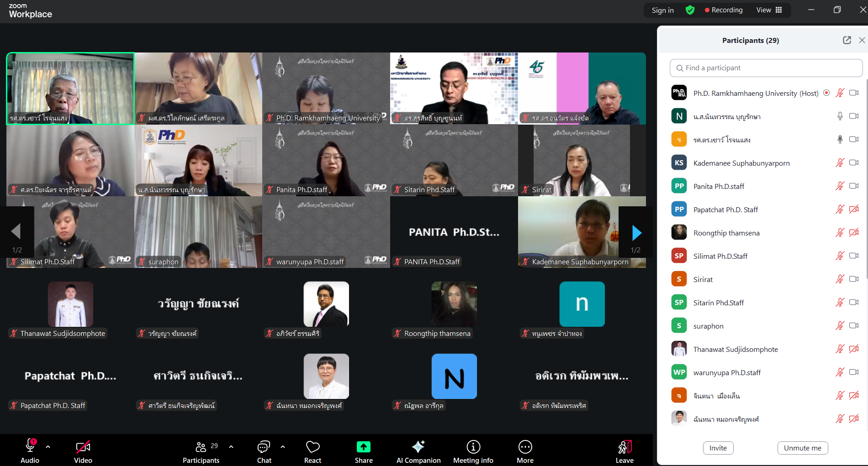Click the Invite button

(718, 448)
